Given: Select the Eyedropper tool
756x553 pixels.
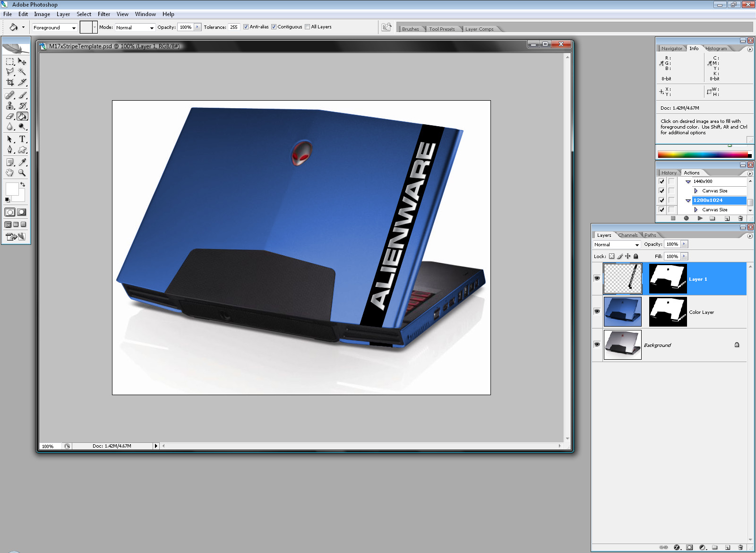Looking at the screenshot, I should [x=22, y=163].
